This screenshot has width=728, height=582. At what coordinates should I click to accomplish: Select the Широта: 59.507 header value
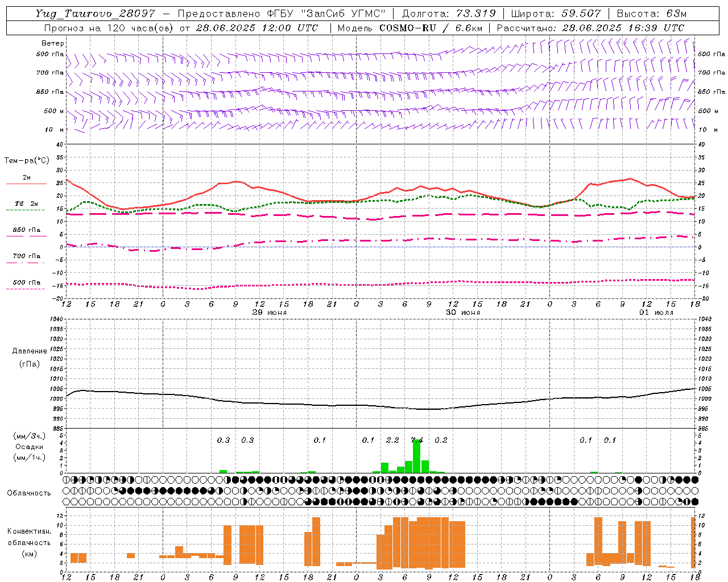tap(556, 14)
